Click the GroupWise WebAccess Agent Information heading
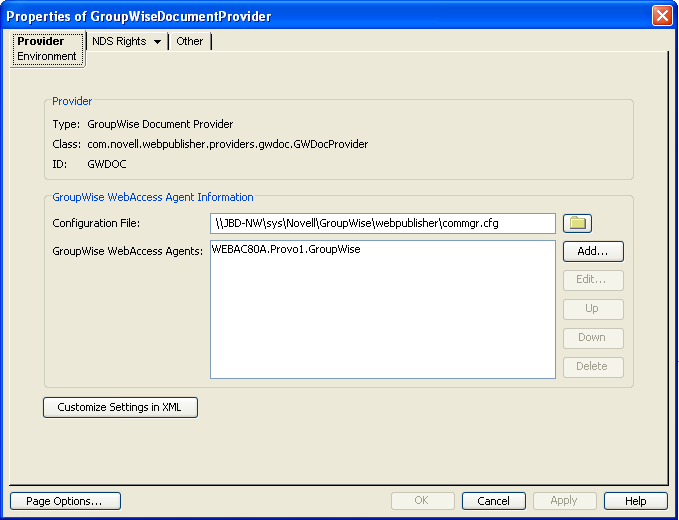This screenshot has height=520, width=679. tap(153, 197)
